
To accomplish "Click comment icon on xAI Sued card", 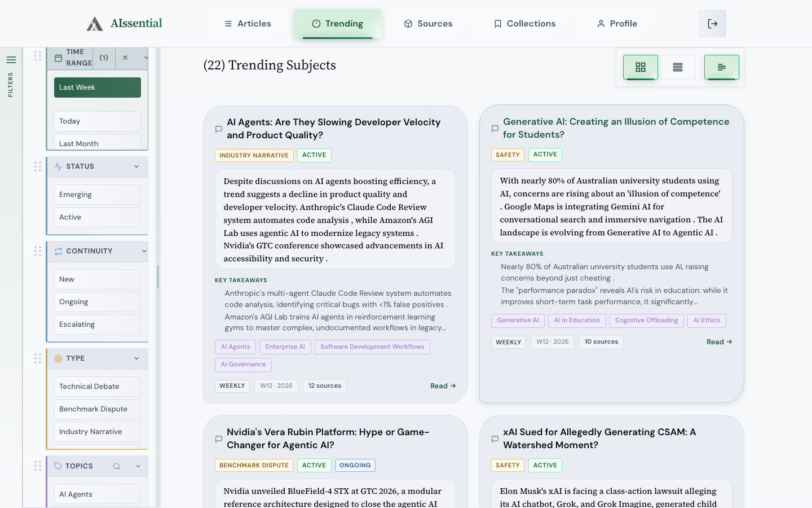I will coord(495,439).
